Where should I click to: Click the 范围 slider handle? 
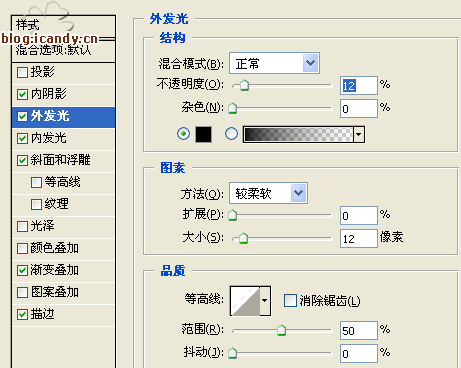pos(282,330)
